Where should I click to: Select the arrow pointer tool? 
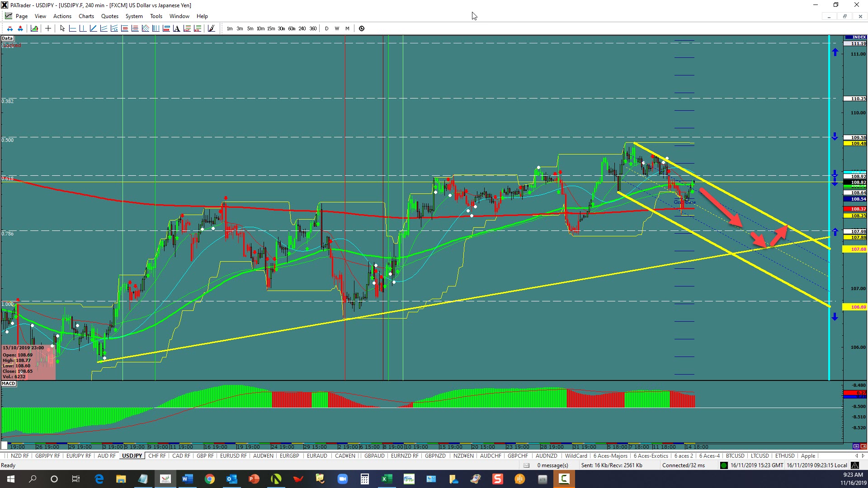pyautogui.click(x=62, y=28)
